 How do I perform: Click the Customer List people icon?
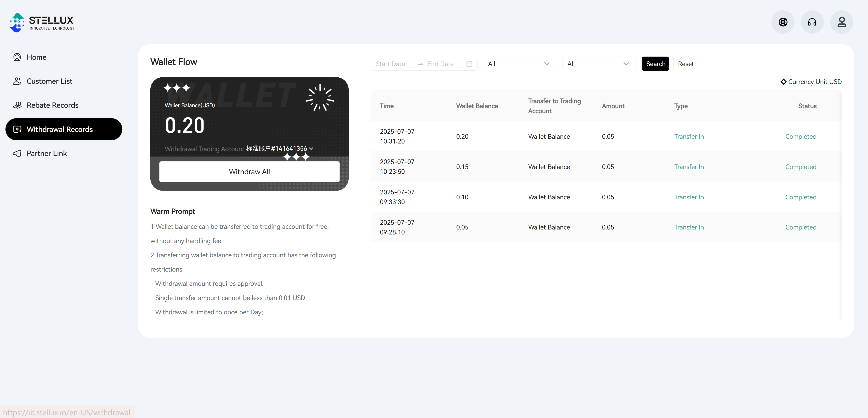(x=17, y=81)
